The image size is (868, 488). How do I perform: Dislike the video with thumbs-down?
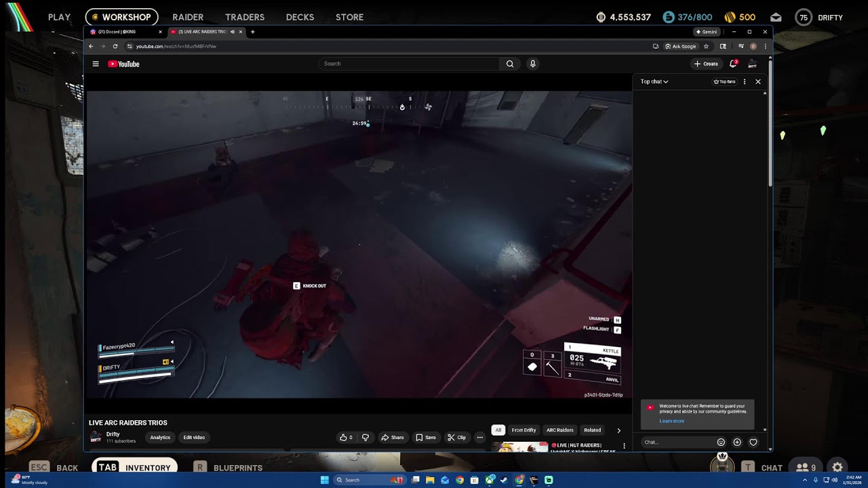coord(366,437)
